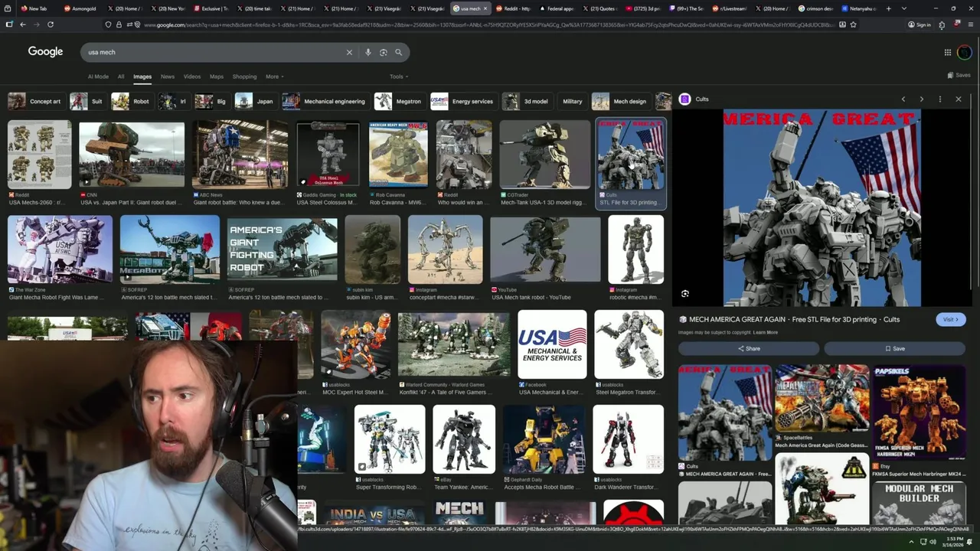
Task: Open the Saves page
Action: [959, 75]
